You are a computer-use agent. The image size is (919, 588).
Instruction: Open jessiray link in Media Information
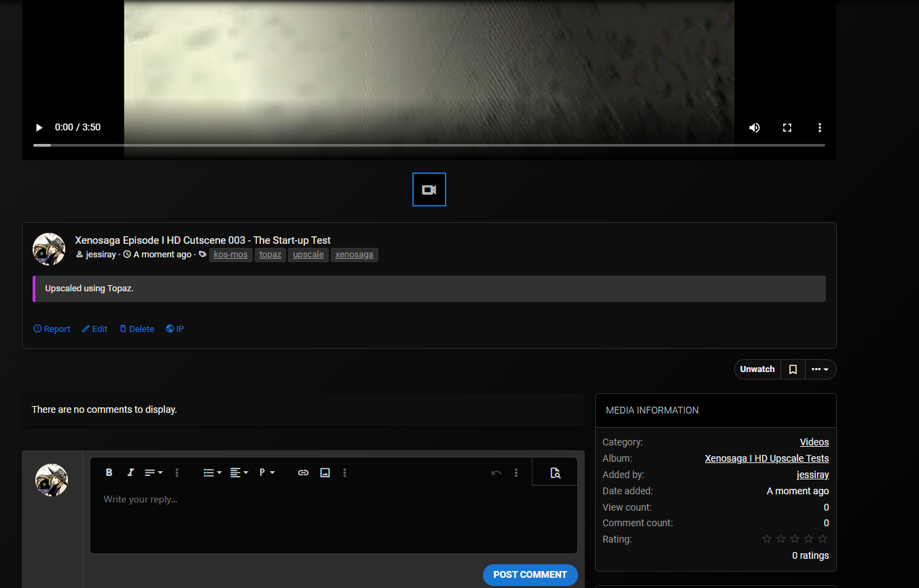(813, 475)
